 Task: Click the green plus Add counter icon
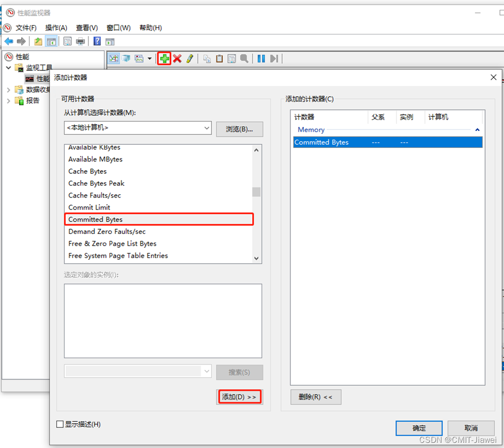164,58
